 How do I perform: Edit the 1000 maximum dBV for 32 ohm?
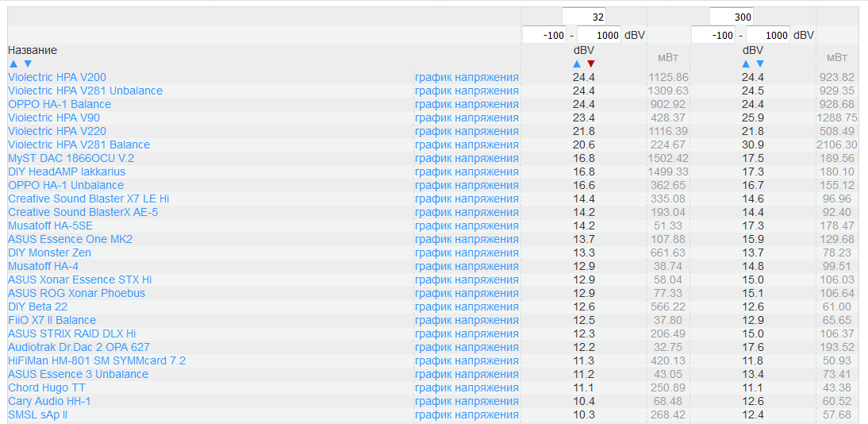pyautogui.click(x=599, y=35)
